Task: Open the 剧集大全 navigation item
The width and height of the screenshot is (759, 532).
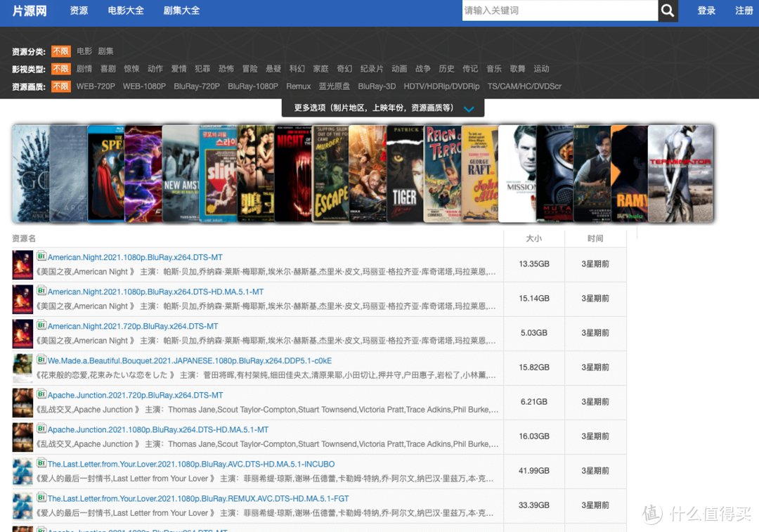Action: 181,11
